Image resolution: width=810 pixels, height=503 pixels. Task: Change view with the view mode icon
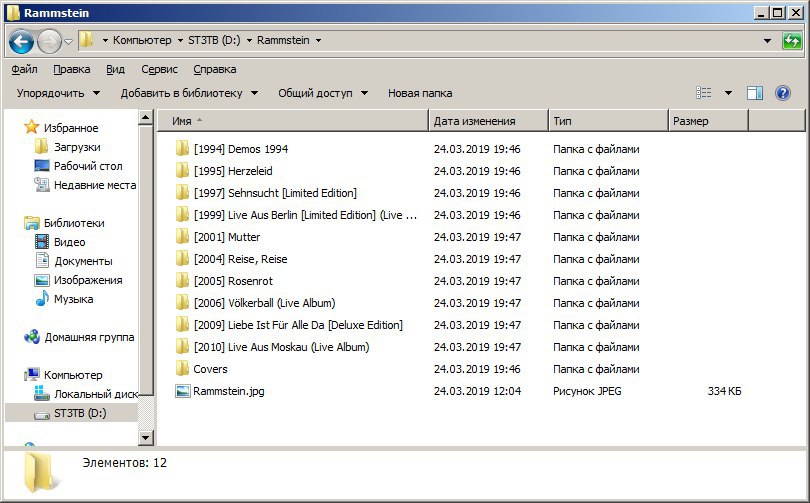tap(704, 93)
